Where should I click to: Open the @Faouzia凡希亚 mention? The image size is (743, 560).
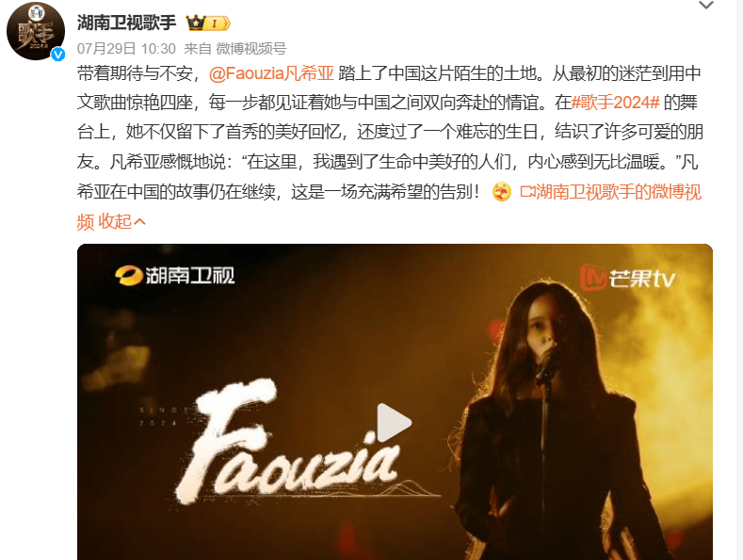tap(271, 73)
